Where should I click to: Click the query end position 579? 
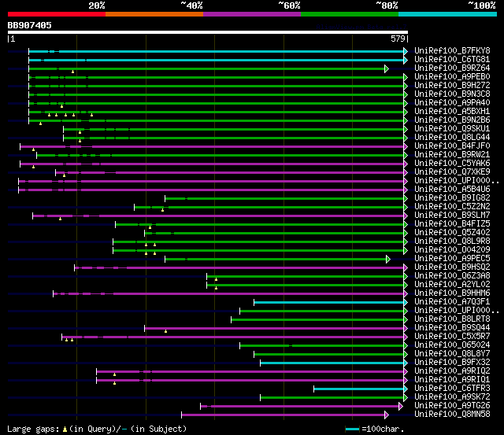(398, 39)
